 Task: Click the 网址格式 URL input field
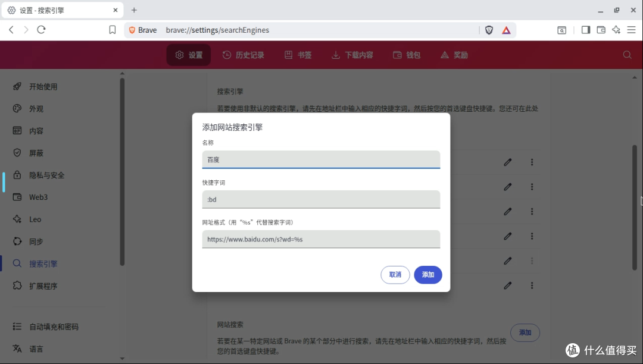(321, 239)
